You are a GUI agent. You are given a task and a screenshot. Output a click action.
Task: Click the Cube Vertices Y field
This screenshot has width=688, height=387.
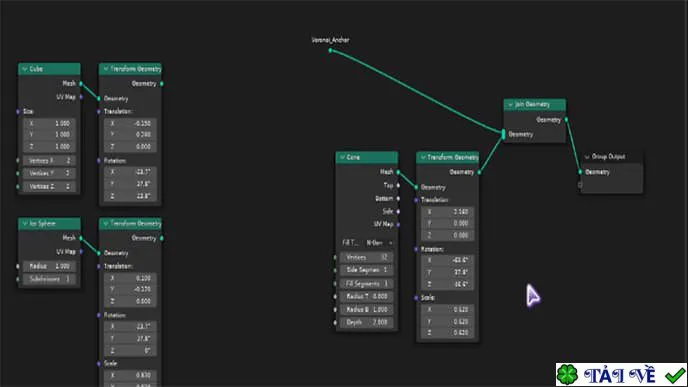[49, 173]
